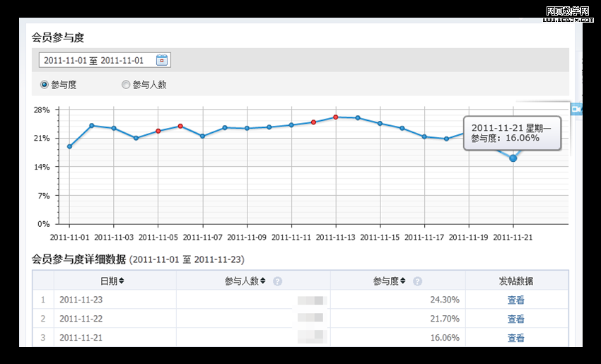Click the highlighted 2011-11-21 chart data point
Viewport: 601px width, 364px height.
513,158
